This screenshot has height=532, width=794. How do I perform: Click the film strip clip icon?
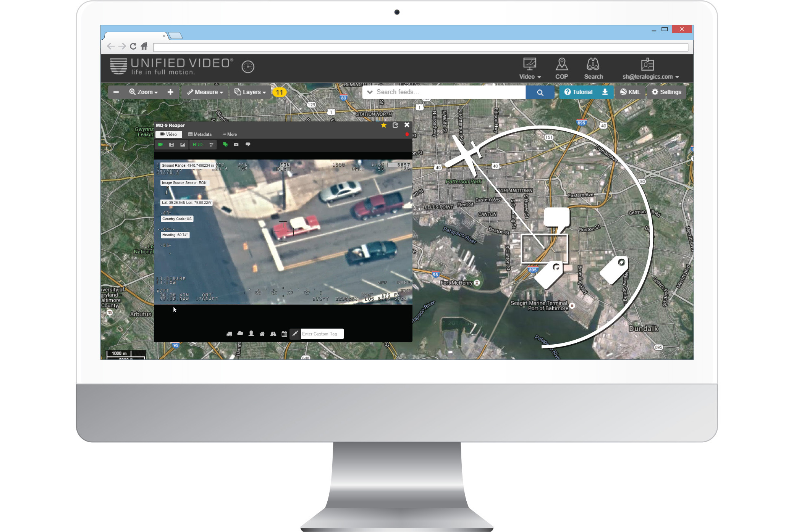(x=171, y=145)
